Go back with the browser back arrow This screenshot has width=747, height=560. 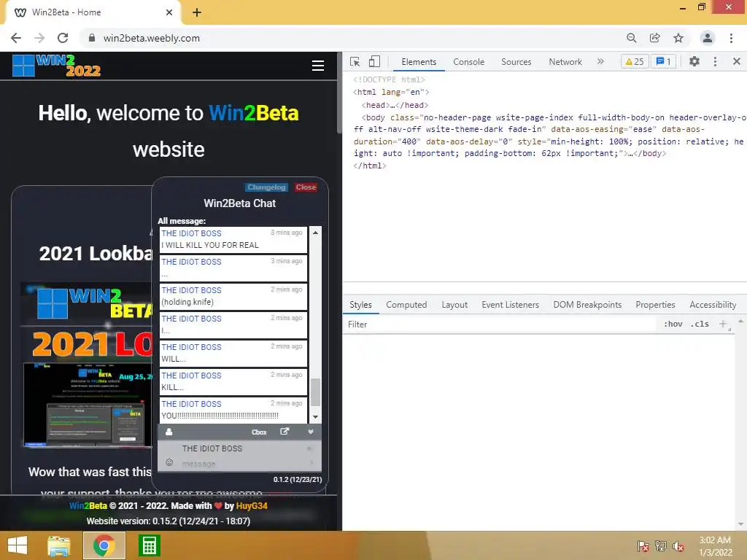click(16, 38)
